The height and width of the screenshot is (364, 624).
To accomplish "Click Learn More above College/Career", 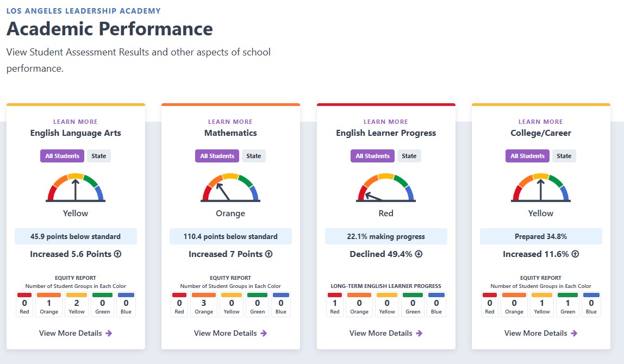I will pyautogui.click(x=541, y=122).
